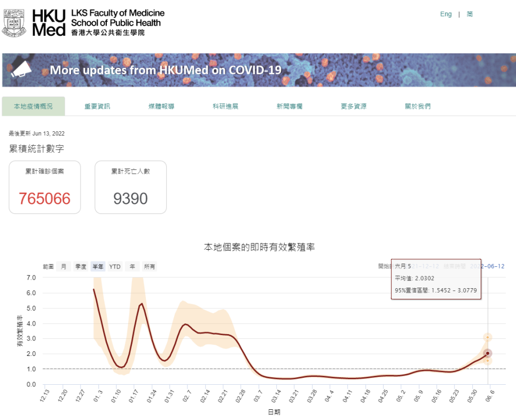Open the COVID-19 updates banner

coord(259,70)
